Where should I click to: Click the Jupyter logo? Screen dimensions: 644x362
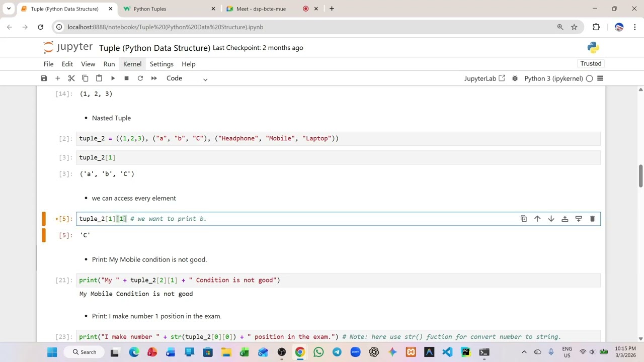coord(68,47)
